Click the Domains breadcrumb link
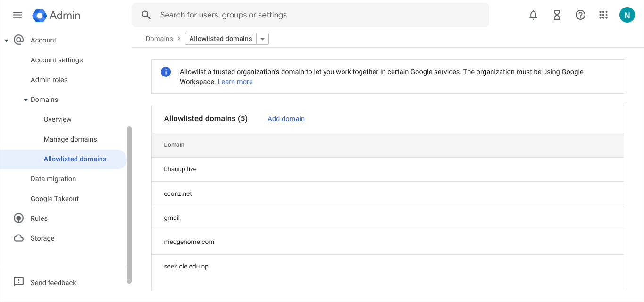Viewport: 644px width, 302px height. pos(159,39)
